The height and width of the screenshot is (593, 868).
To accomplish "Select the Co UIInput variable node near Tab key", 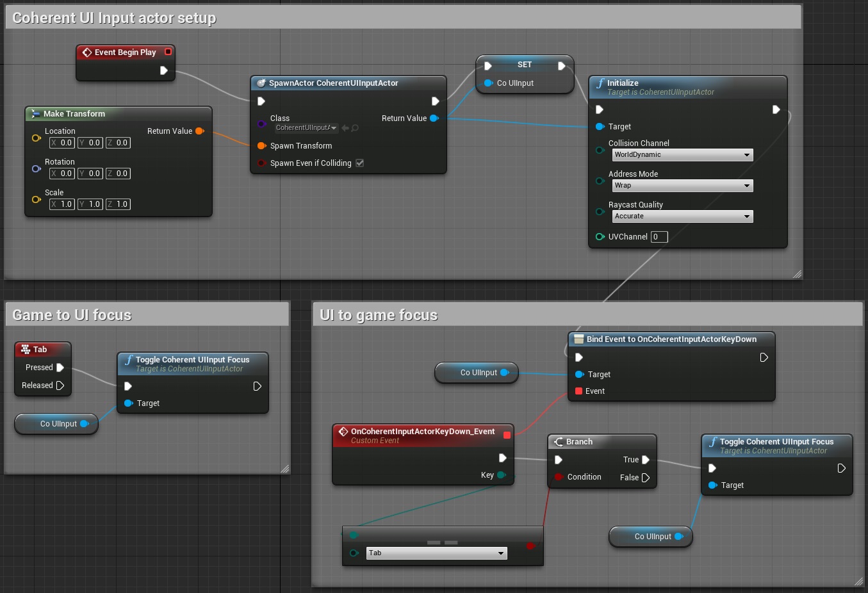I will pyautogui.click(x=56, y=424).
